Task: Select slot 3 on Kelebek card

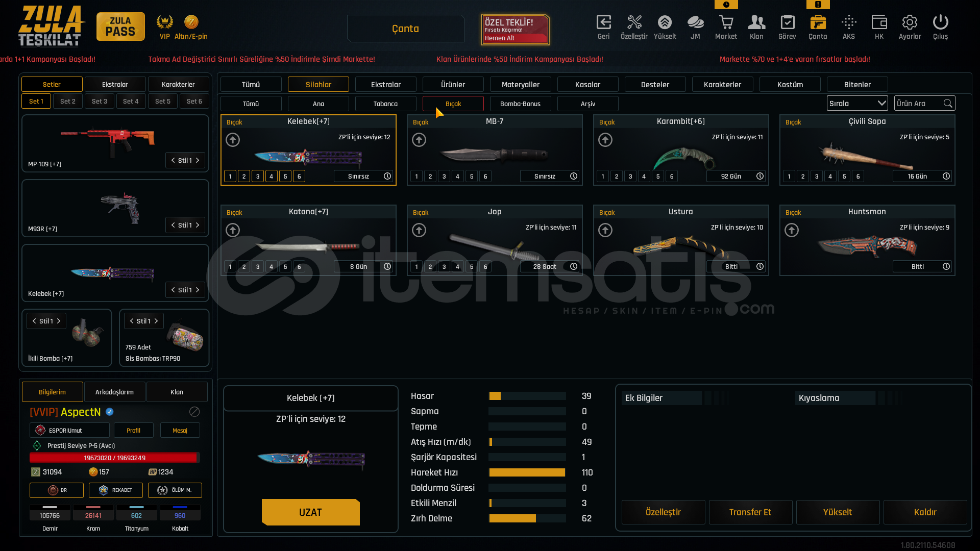Action: (258, 177)
